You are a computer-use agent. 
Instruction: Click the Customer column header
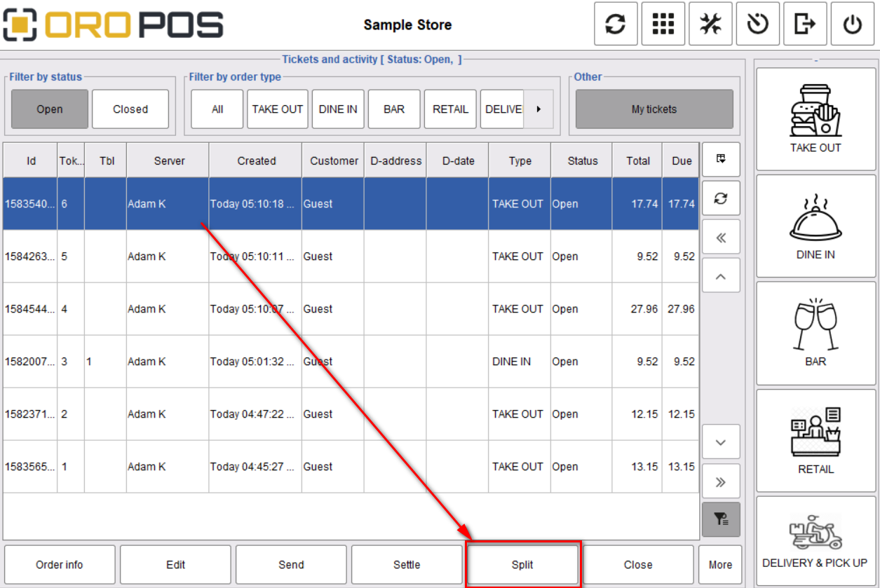[x=334, y=160]
